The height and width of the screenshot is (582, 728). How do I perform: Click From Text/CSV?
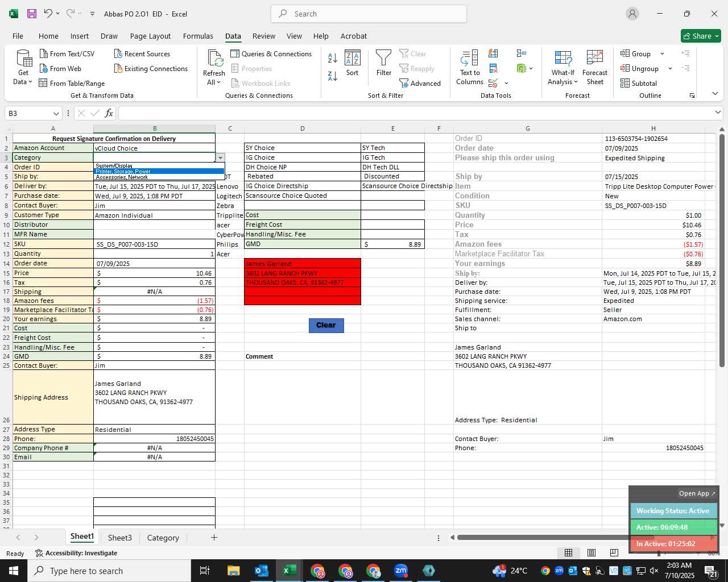[x=67, y=53]
